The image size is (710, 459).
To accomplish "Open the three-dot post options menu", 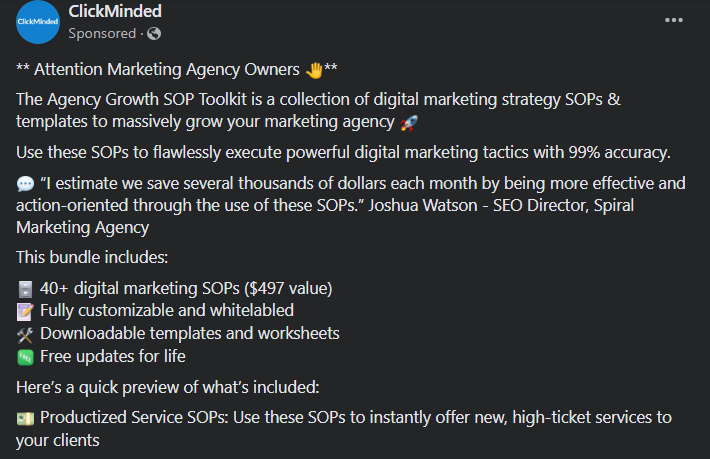I will [x=675, y=20].
